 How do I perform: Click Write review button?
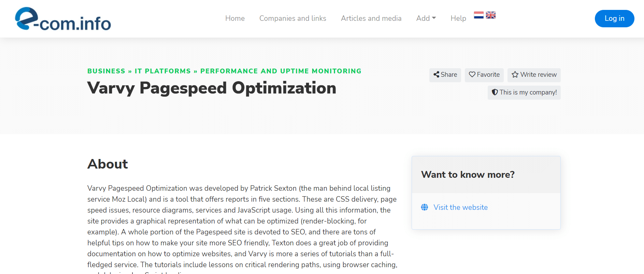click(x=534, y=75)
